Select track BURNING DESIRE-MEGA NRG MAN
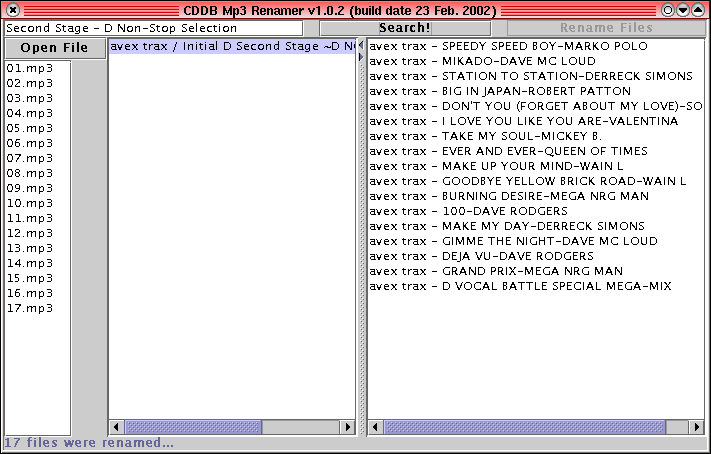Viewport: 711px width, 454px height. [536, 196]
